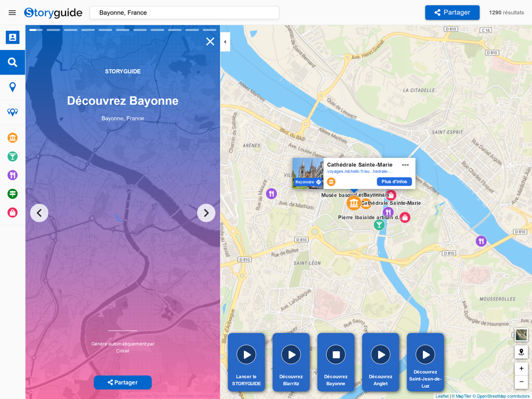
Task: Click the purple restaurant marker near the D 810 bridge
Action: coord(481,241)
